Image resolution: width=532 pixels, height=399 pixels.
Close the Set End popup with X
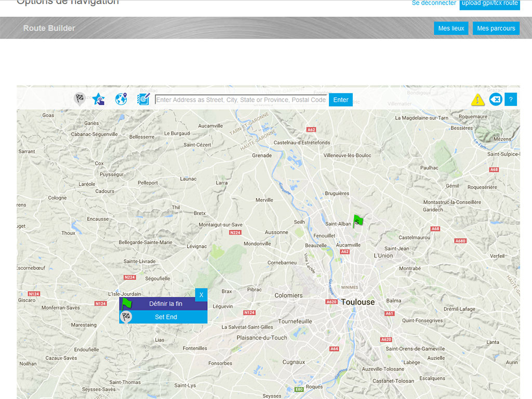[201, 295]
